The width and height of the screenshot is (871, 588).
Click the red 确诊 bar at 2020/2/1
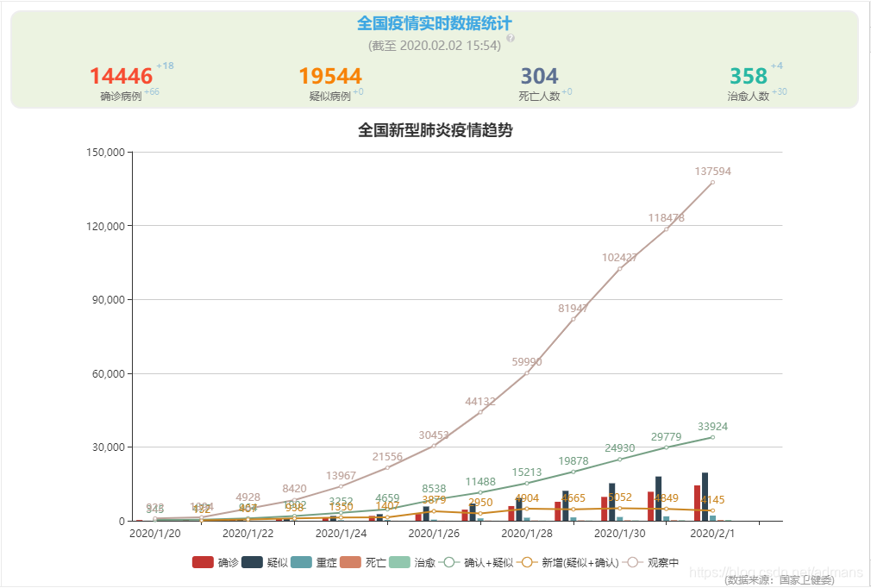[x=697, y=504]
